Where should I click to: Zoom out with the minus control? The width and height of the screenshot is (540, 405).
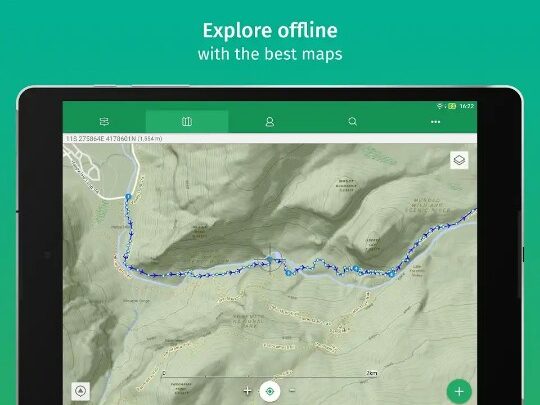point(292,391)
